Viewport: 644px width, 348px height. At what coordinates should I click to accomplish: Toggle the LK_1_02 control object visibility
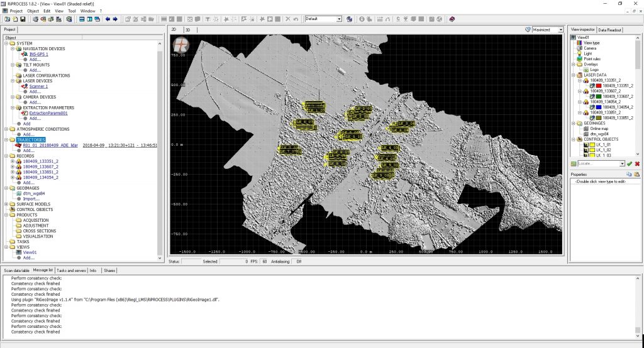click(586, 150)
